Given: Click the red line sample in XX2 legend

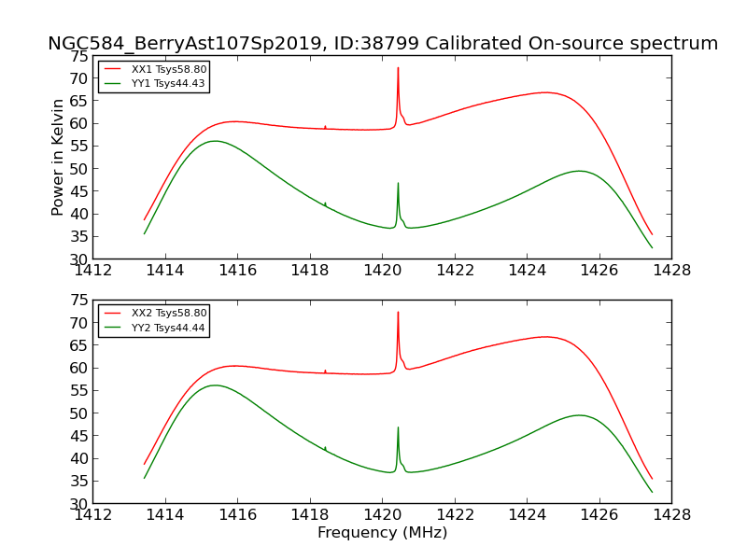Looking at the screenshot, I should click(112, 313).
